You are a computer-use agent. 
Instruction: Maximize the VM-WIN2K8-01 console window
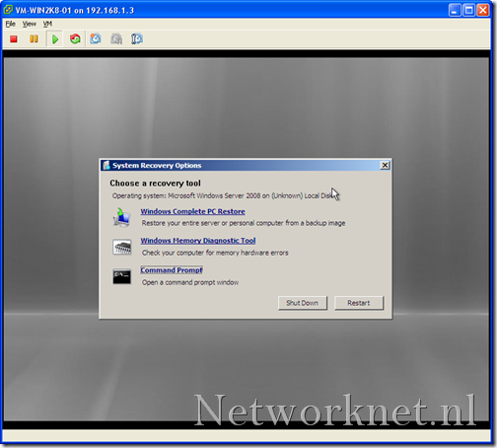(468, 10)
